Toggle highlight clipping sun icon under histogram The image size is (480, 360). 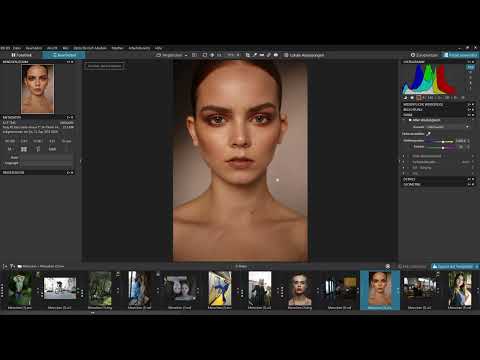412,98
